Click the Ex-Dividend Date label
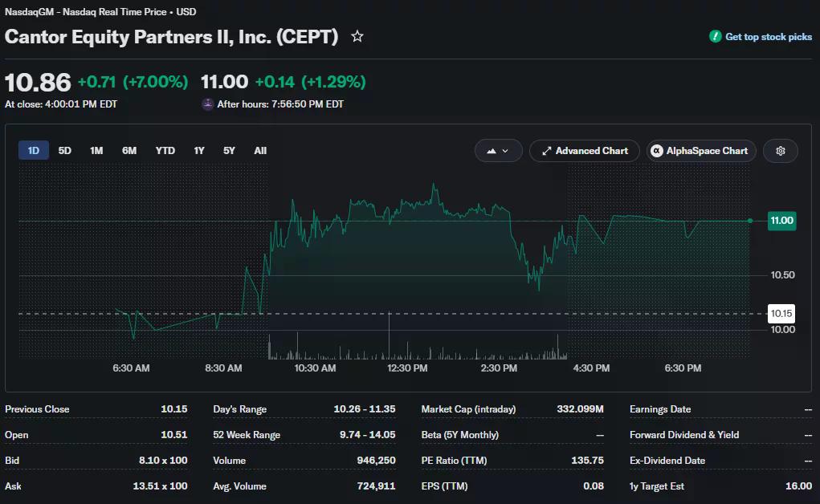Screen dimensions: 820x504 pos(667,460)
